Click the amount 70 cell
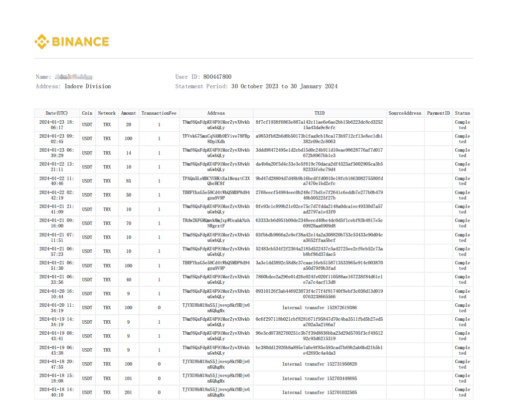This screenshot has height=420, width=508. (x=129, y=223)
